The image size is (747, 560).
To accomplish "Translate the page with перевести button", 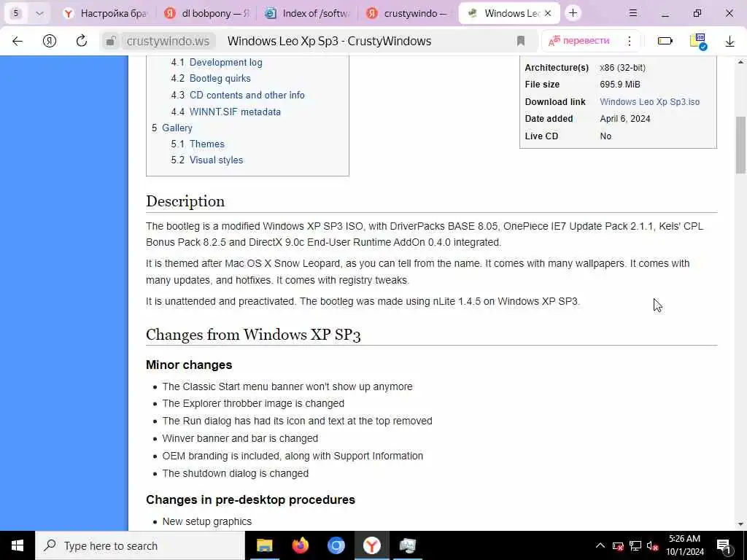I will click(579, 41).
